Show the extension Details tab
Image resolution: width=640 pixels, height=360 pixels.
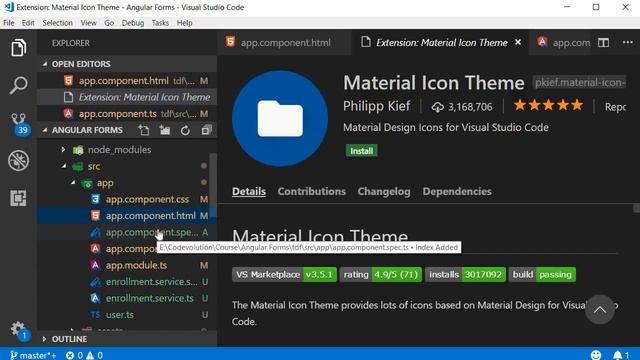(x=249, y=191)
